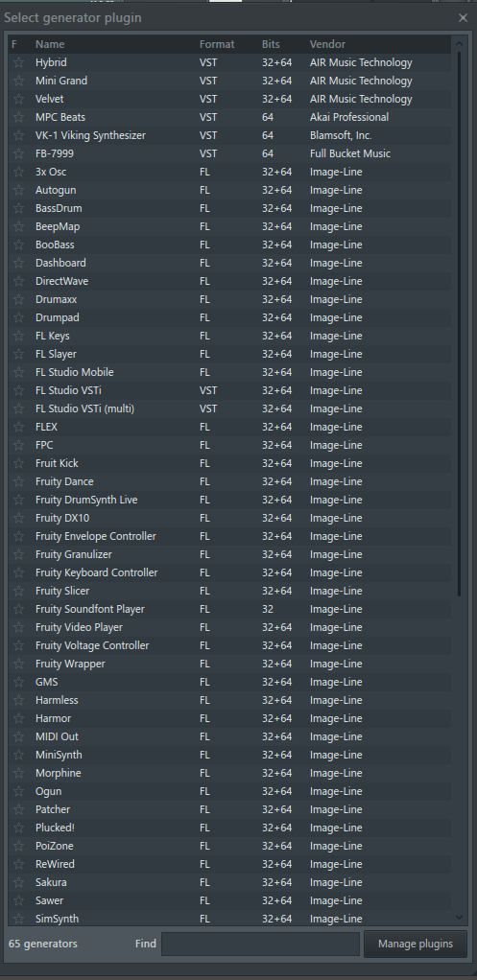This screenshot has width=477, height=980.
Task: Star the Morphine generator
Action: [19, 773]
